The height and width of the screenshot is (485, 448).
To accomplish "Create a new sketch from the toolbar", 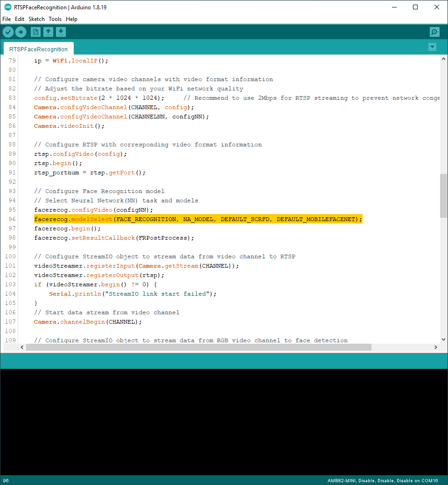I will [35, 32].
